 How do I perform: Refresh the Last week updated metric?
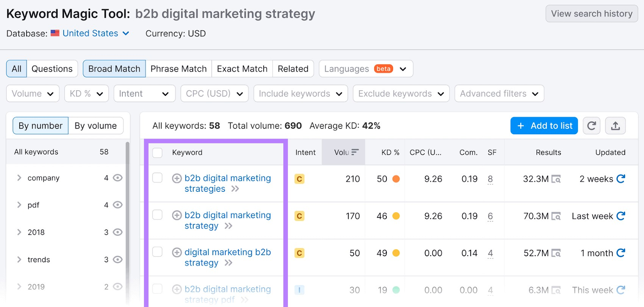point(621,216)
